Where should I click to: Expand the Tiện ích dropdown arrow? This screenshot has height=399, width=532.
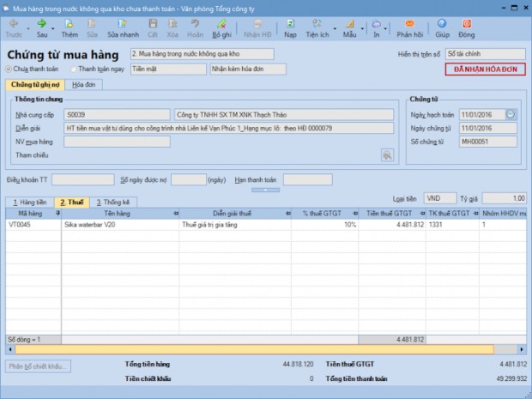[x=335, y=29]
